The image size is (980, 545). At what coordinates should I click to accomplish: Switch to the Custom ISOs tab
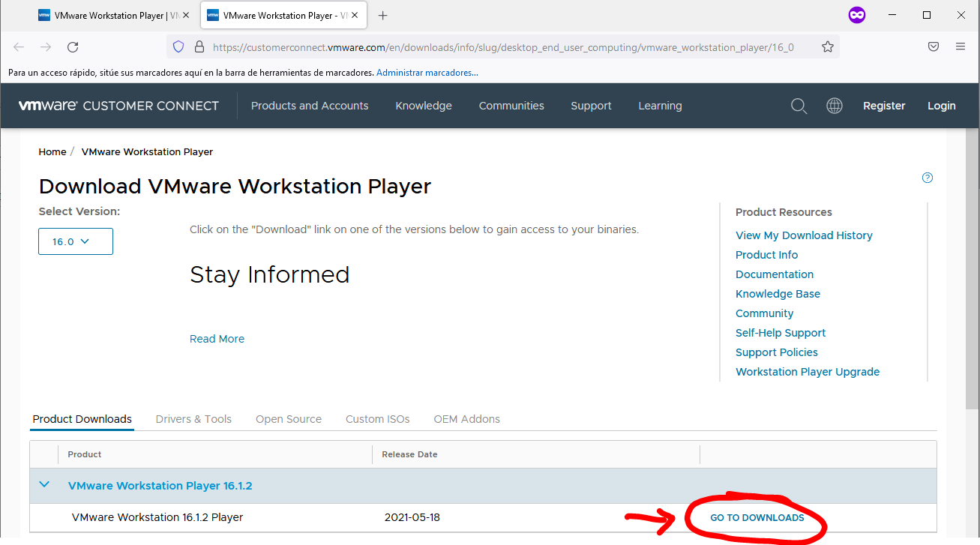pos(378,419)
